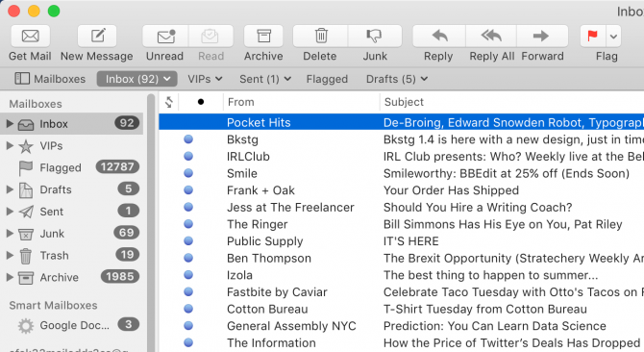Screen dimensions: 644x352
Task: Open the Smile BBEdit message
Action: point(401,173)
